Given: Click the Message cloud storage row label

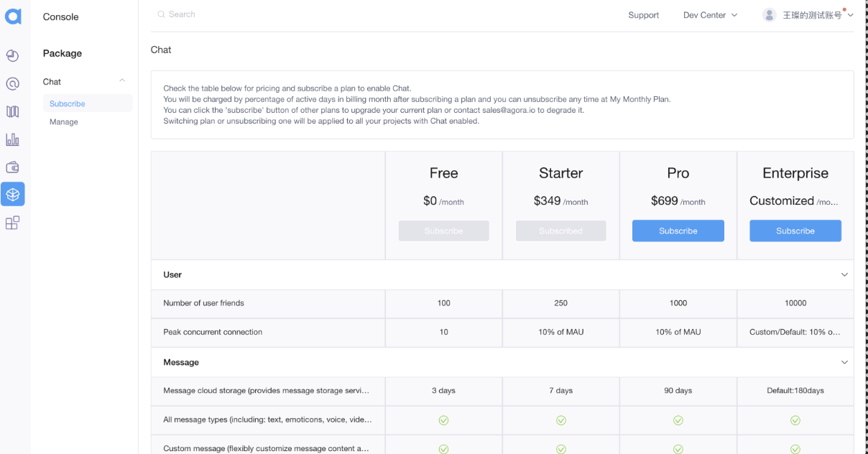Looking at the screenshot, I should click(x=267, y=391).
